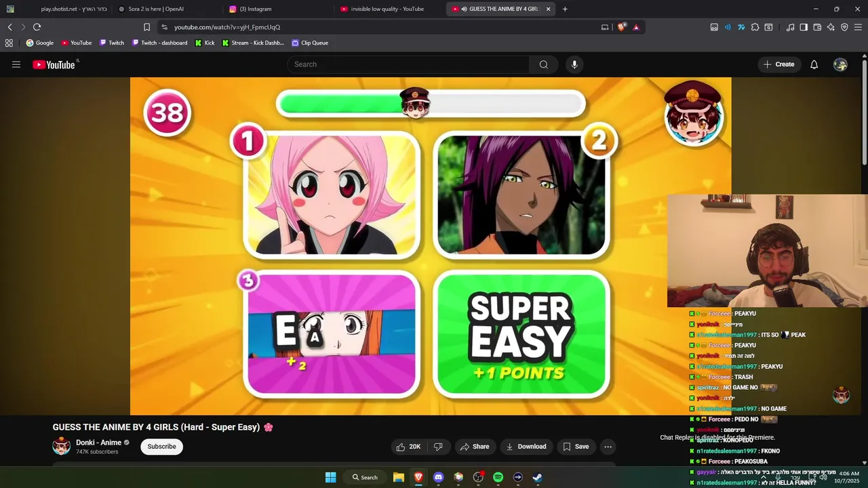The image size is (868, 488).
Task: Download the video
Action: [x=526, y=447]
